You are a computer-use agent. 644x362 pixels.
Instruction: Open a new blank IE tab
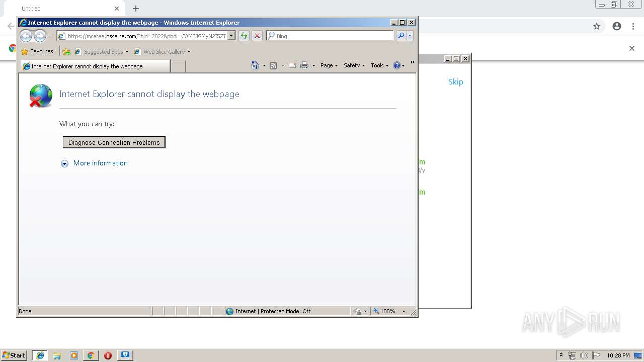(179, 66)
